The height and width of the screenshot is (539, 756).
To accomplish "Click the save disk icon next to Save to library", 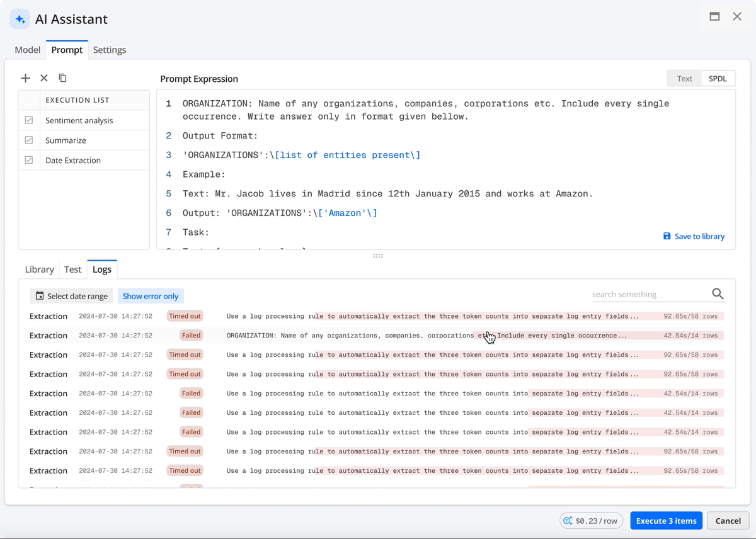I will pos(667,236).
